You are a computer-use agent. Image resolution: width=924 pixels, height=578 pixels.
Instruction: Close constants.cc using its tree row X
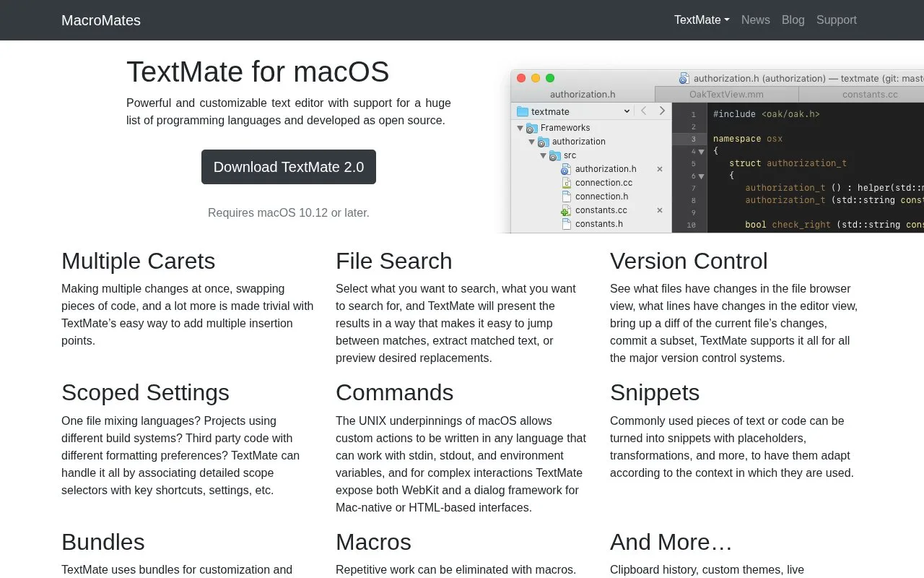tap(660, 210)
